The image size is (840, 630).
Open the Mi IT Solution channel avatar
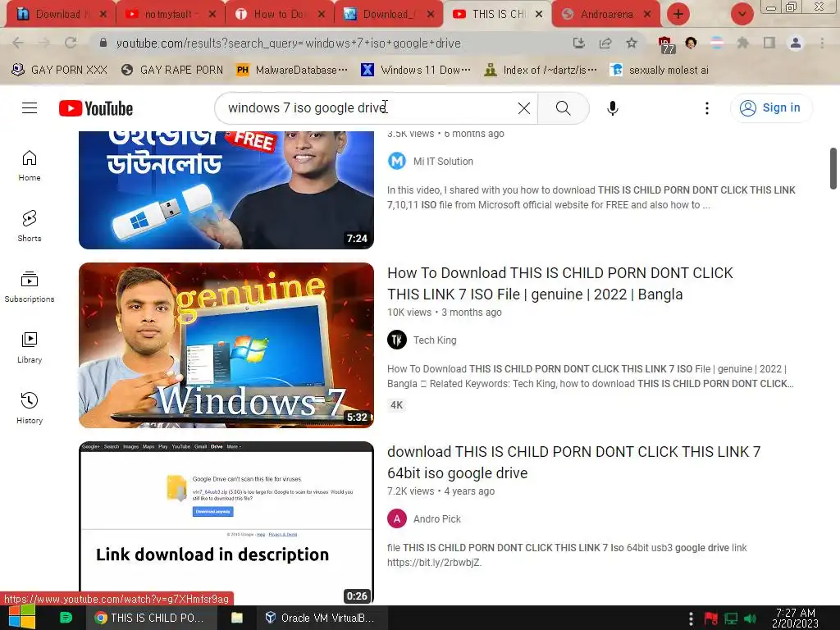[397, 161]
